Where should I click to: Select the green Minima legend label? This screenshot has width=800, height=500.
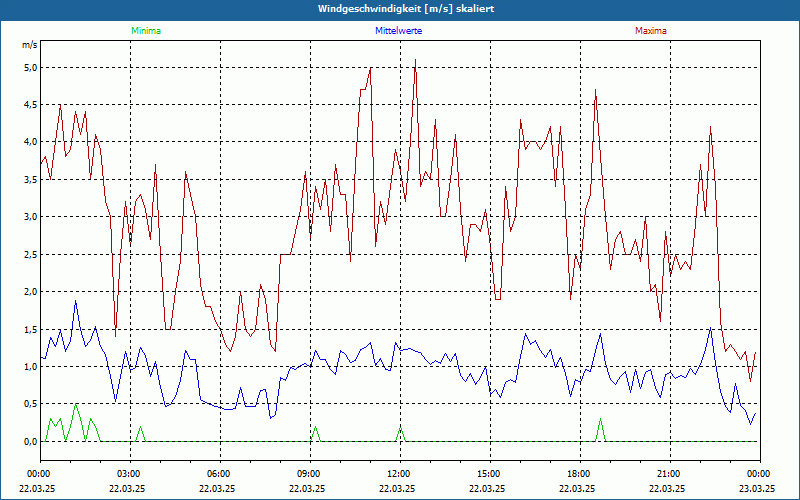[x=146, y=31]
